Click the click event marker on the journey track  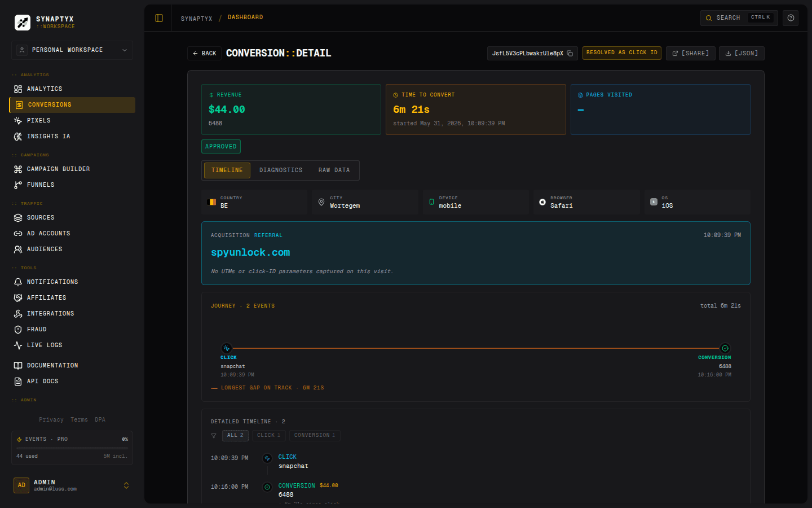coord(227,348)
